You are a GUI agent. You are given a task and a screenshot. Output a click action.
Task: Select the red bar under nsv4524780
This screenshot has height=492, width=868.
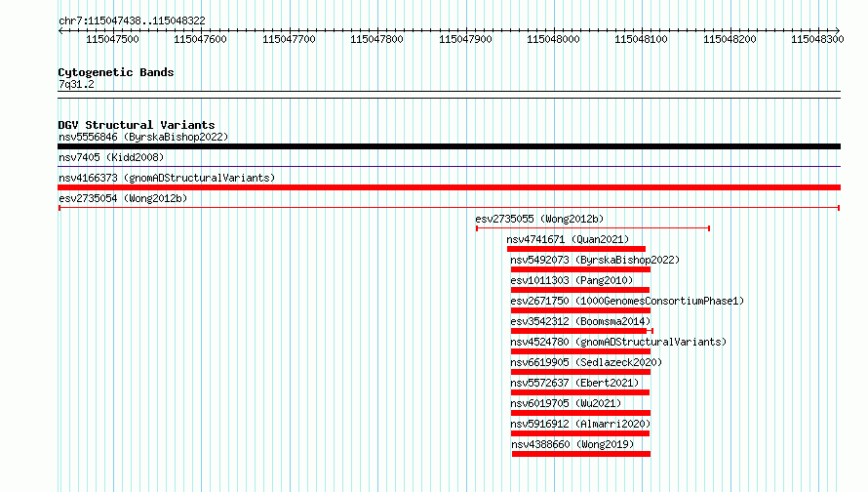[x=580, y=351]
